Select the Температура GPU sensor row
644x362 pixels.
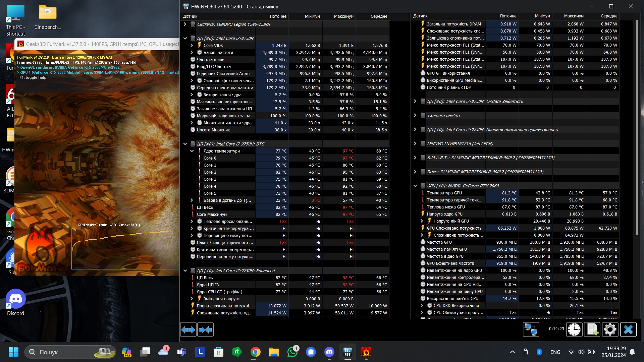[x=444, y=193]
